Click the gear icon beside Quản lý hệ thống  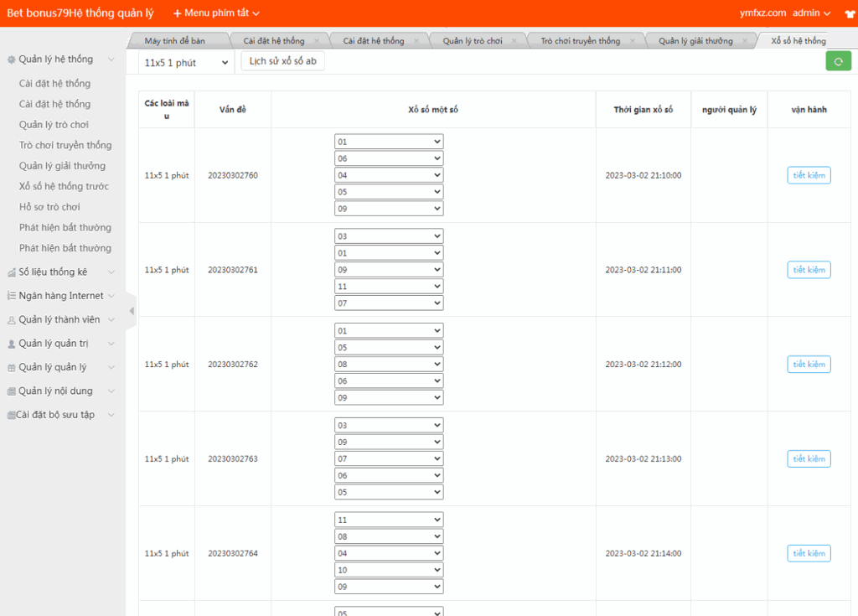(11, 60)
